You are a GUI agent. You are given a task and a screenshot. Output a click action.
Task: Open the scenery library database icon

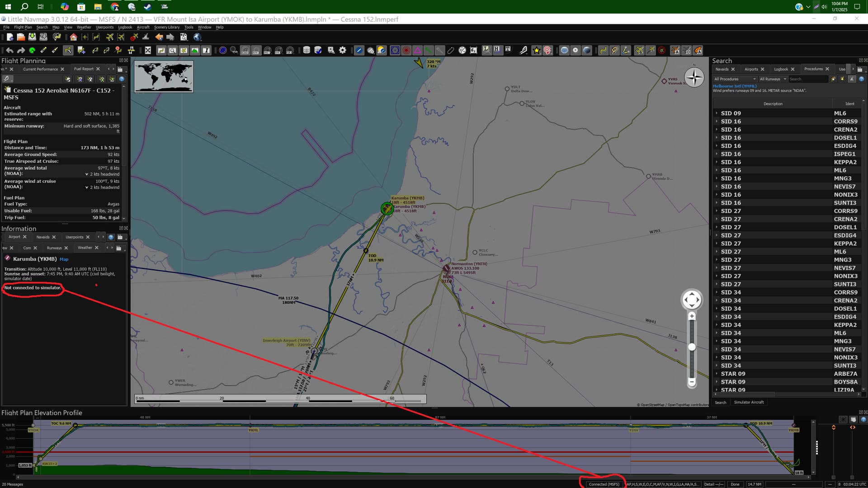point(307,51)
